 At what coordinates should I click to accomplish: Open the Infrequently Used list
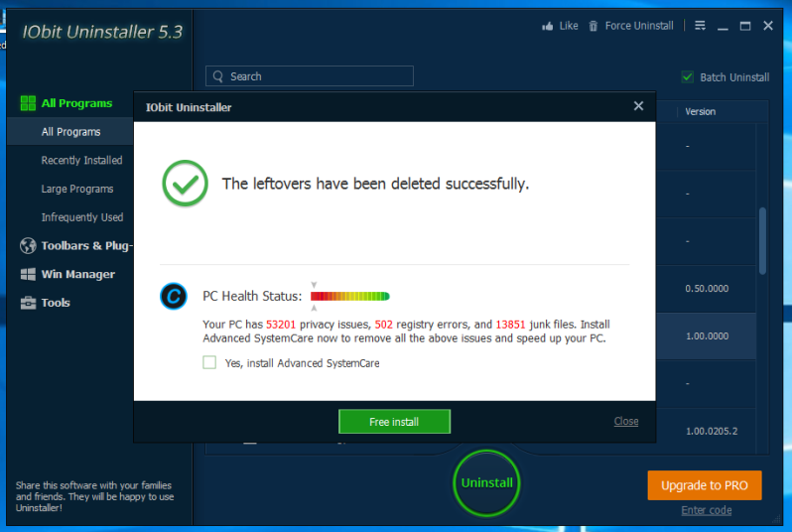pyautogui.click(x=82, y=217)
